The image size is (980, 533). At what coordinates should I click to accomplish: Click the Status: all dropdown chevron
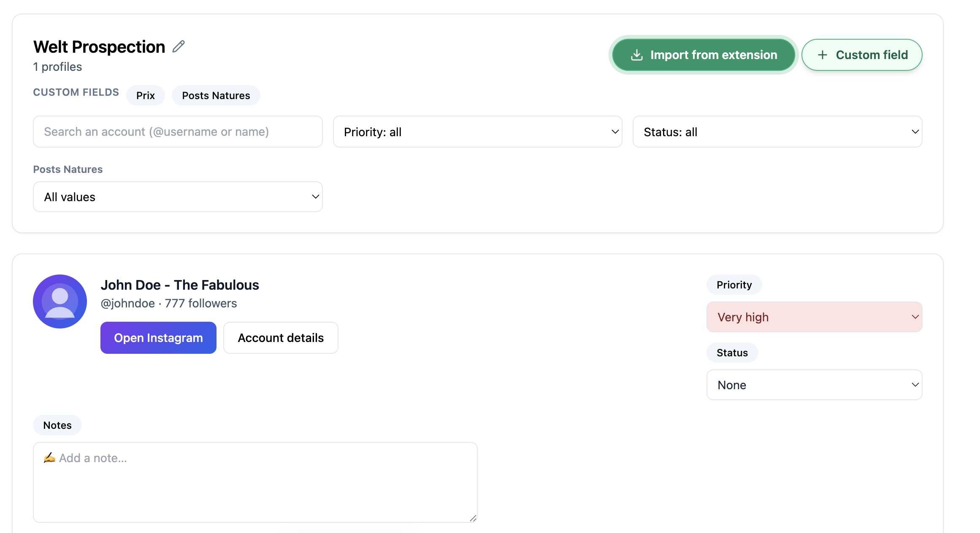915,132
